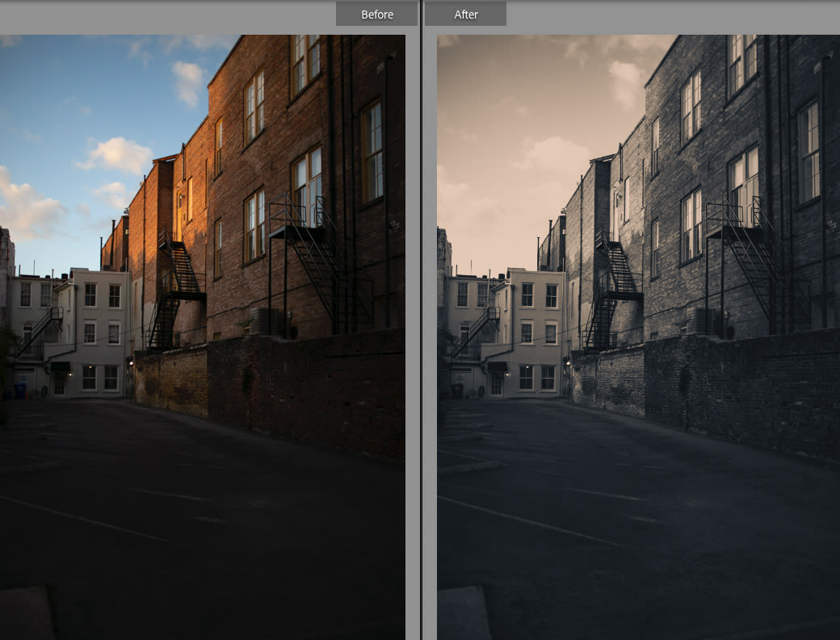Click the blue recycling bin in Before photo
The width and height of the screenshot is (840, 640).
(20, 391)
